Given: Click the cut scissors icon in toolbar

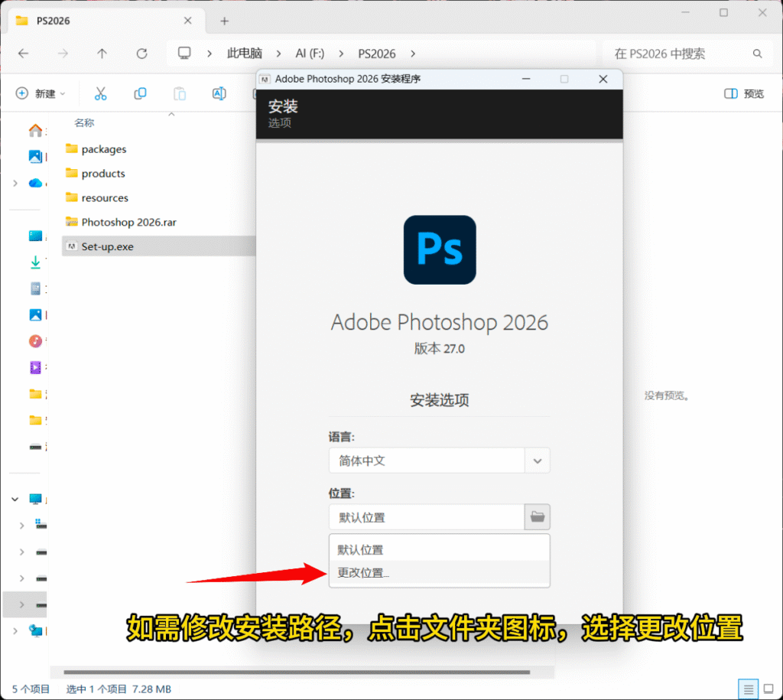Looking at the screenshot, I should 100,93.
